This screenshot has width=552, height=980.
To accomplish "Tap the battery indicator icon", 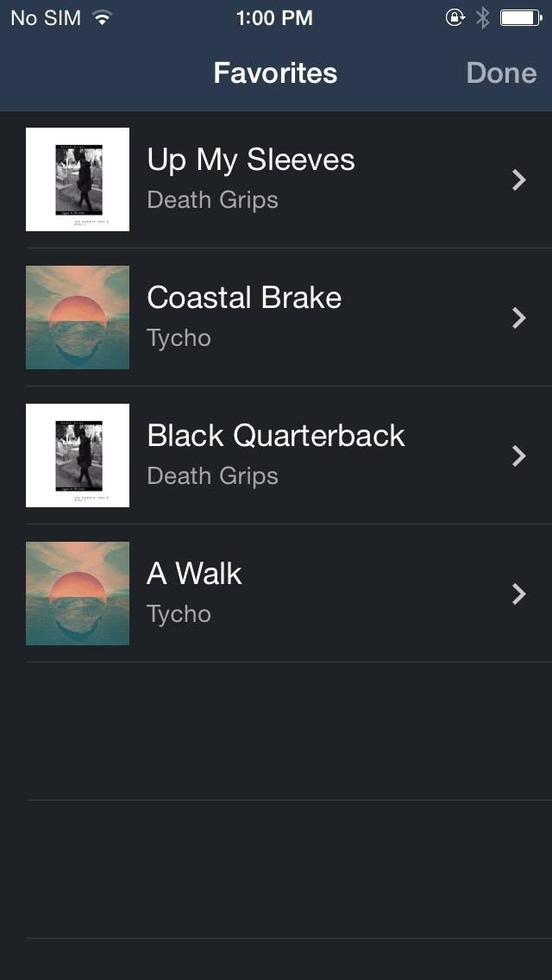I will [x=520, y=17].
